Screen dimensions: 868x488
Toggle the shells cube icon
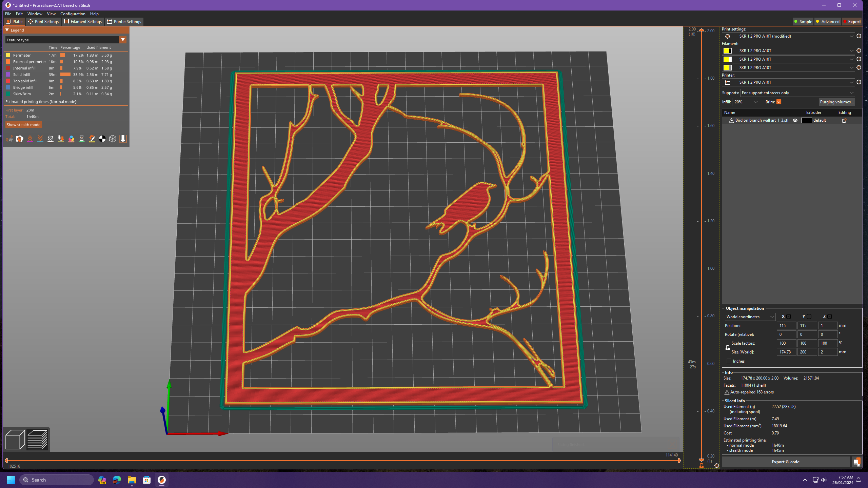coord(113,139)
